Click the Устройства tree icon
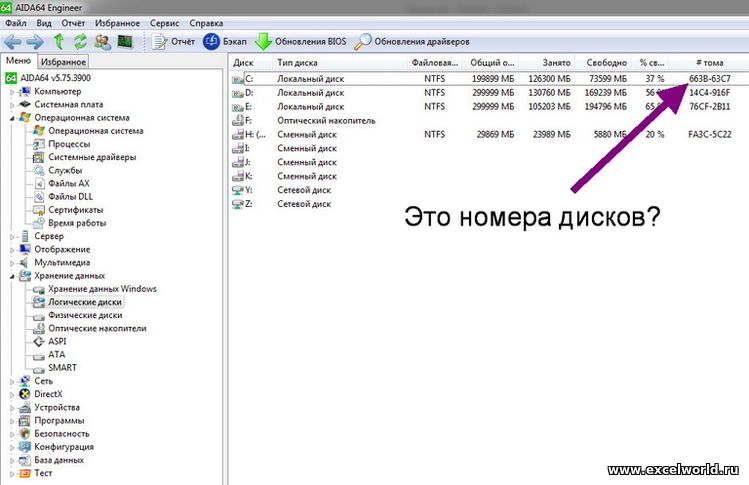The height and width of the screenshot is (485, 749). point(24,408)
